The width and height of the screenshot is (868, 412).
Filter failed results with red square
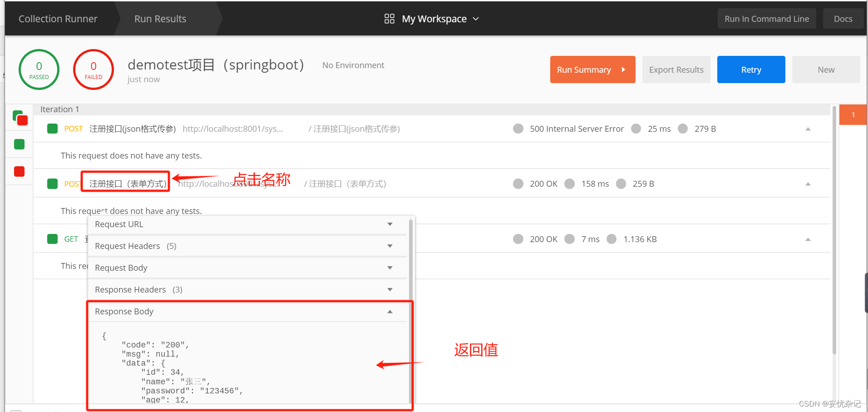point(19,171)
